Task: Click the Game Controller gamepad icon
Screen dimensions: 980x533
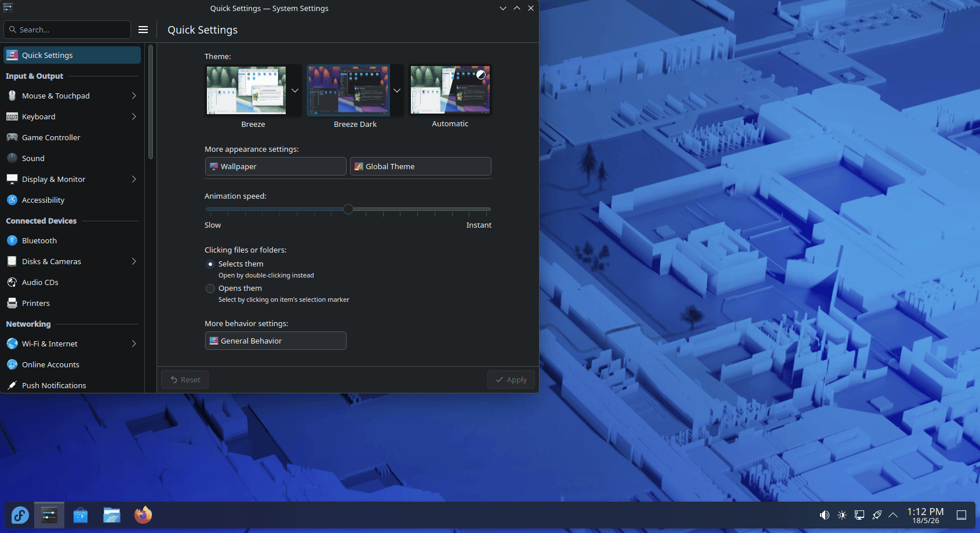Action: tap(12, 137)
